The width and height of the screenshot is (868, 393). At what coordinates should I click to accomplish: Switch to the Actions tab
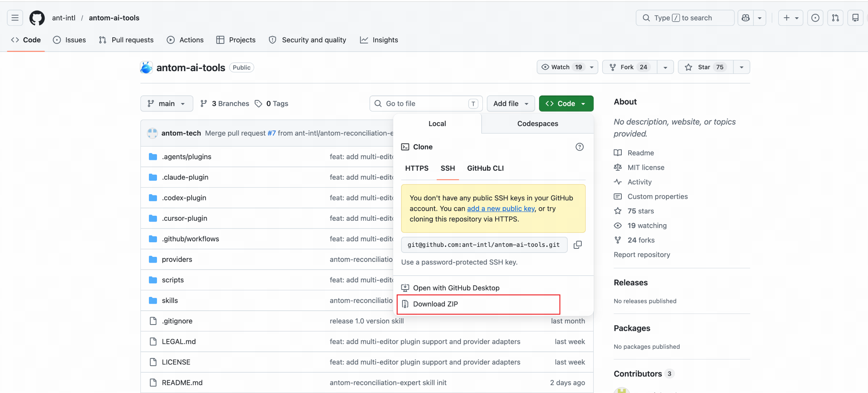click(185, 40)
